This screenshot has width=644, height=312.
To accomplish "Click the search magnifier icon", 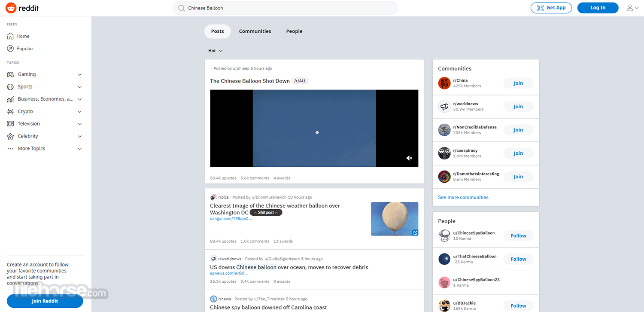I will coord(181,8).
